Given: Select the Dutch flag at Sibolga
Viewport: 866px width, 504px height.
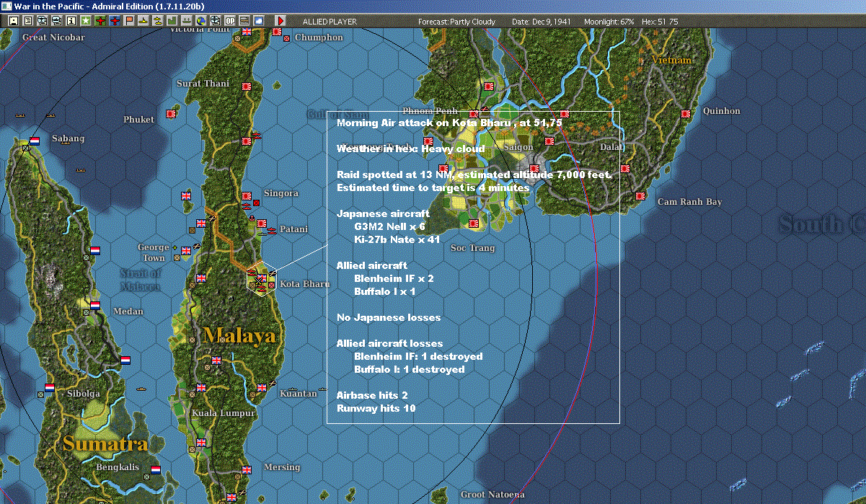Looking at the screenshot, I should pyautogui.click(x=50, y=387).
